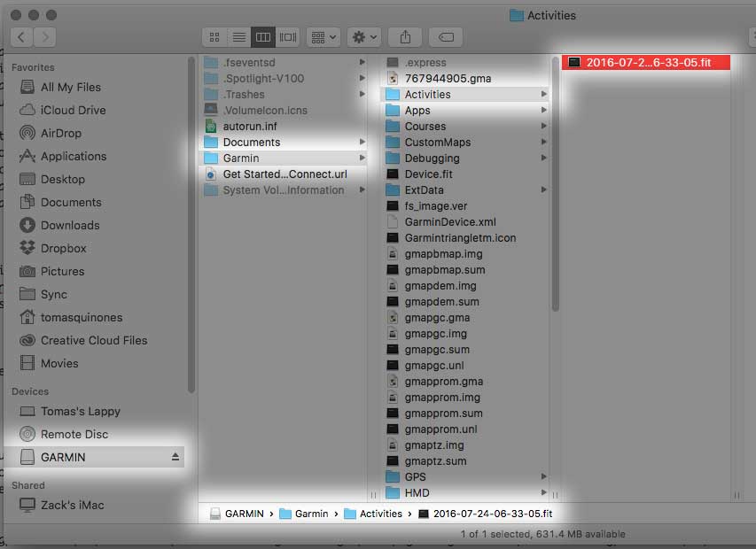The height and width of the screenshot is (549, 756).
Task: Open Pictures in sidebar
Action: tap(51, 272)
